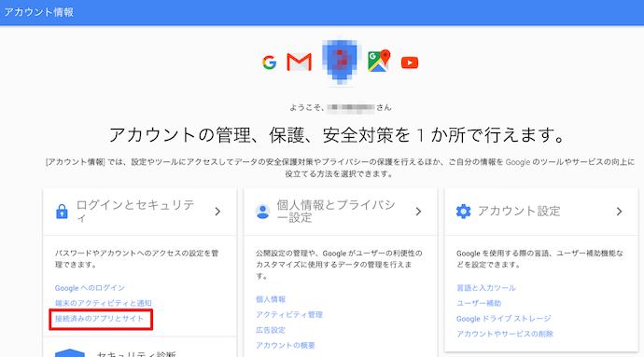Open 端末のアクティビティと通知 link
Screen dimensions: 644x357
tap(104, 303)
